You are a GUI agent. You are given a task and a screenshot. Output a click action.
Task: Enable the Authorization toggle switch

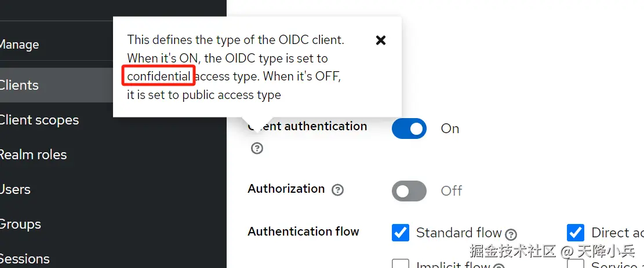coord(409,191)
